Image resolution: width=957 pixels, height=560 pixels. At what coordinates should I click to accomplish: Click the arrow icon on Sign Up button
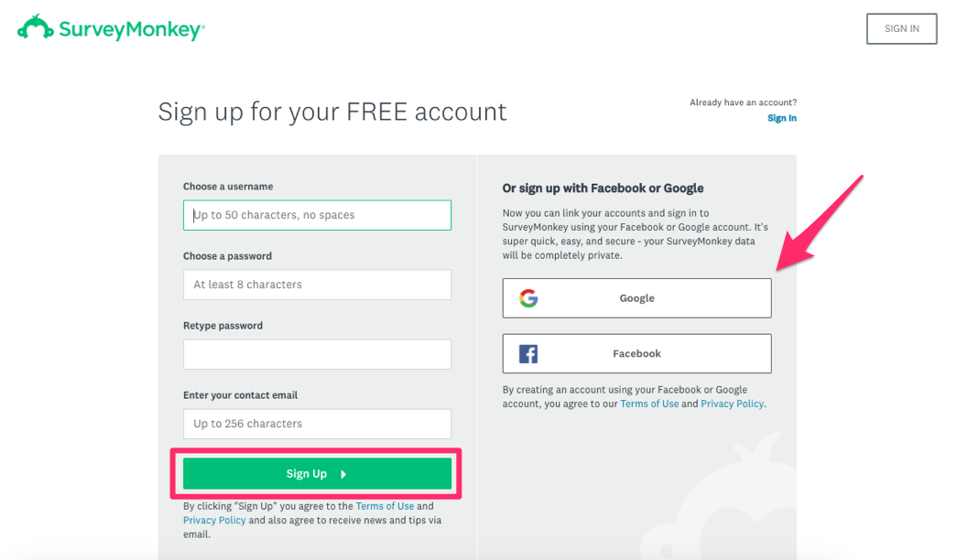[343, 474]
